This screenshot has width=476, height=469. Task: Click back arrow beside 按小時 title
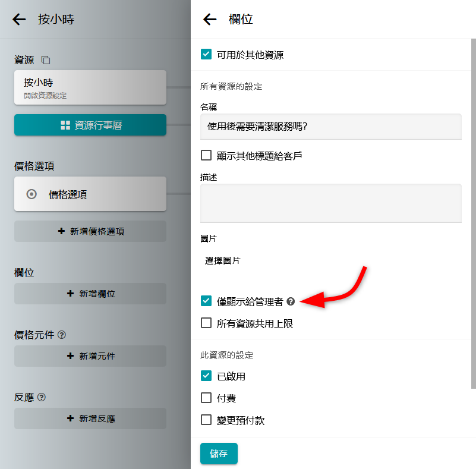(19, 20)
